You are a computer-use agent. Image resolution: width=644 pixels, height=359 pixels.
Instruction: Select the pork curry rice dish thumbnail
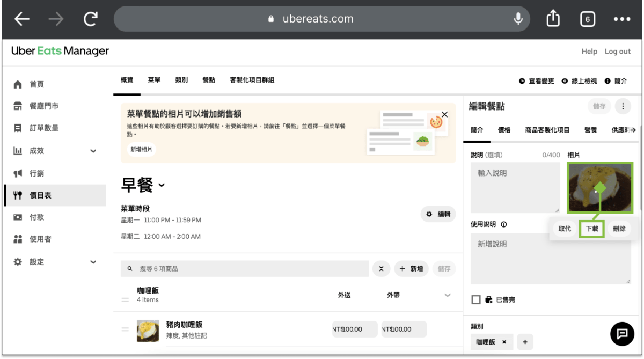coord(148,331)
